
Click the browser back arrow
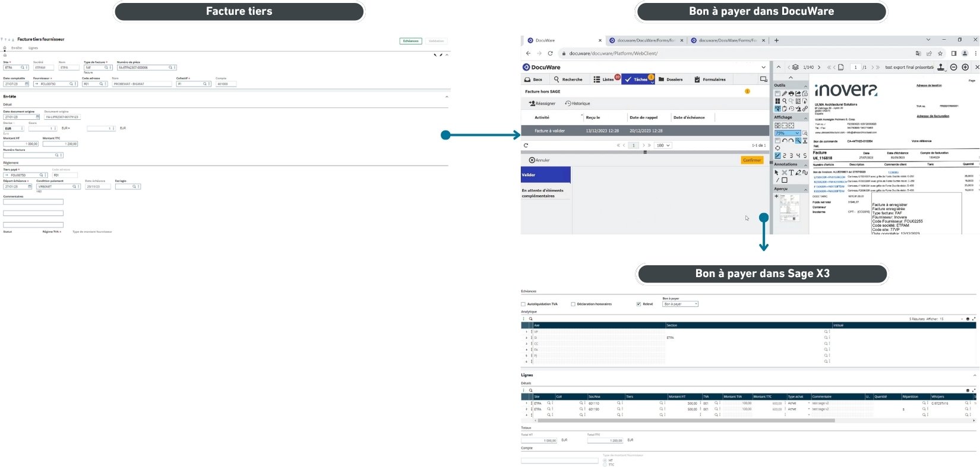point(528,53)
